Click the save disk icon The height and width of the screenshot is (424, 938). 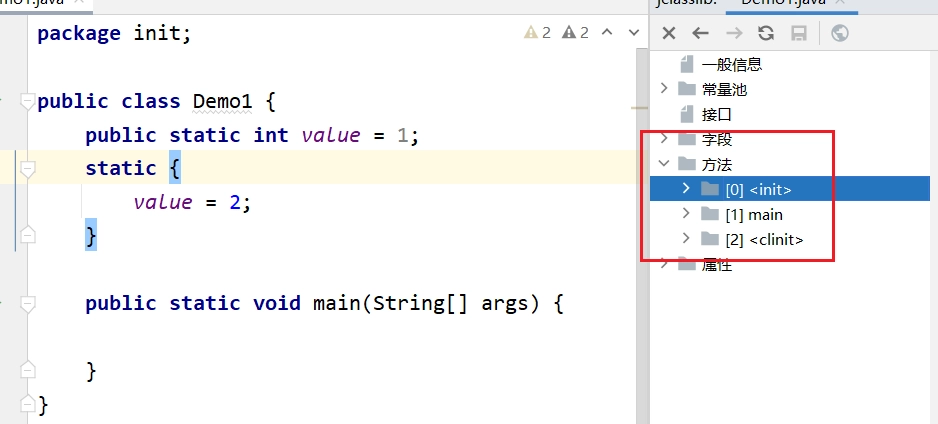799,33
